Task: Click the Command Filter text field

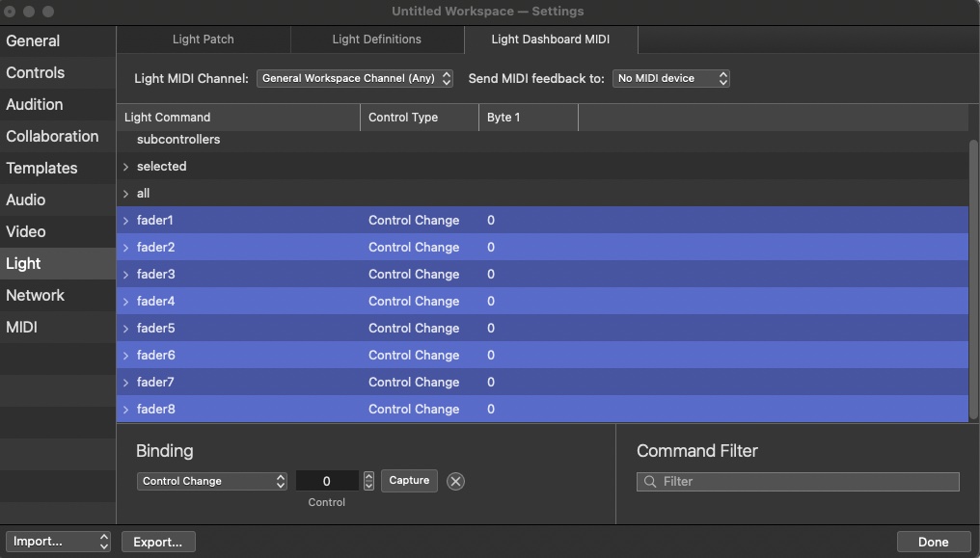Action: [x=805, y=482]
